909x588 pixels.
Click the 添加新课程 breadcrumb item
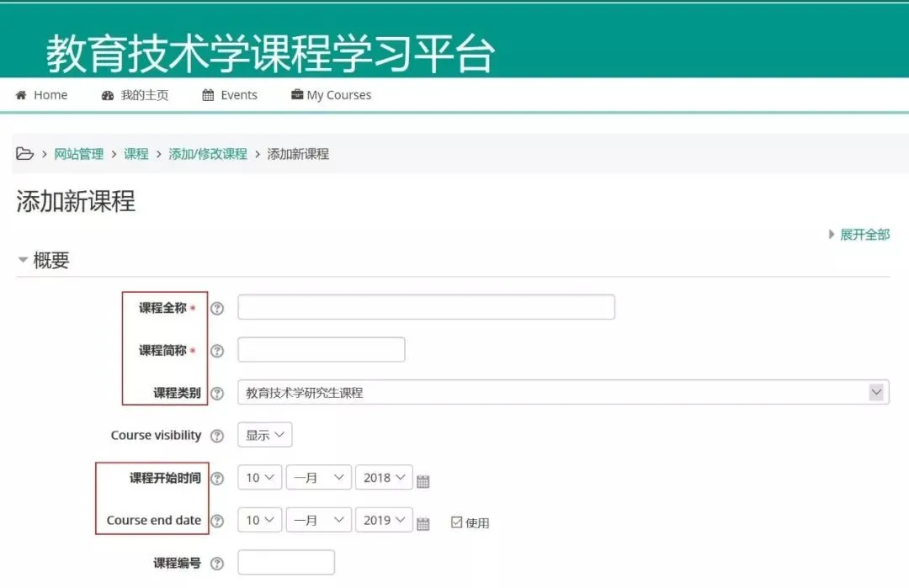298,153
